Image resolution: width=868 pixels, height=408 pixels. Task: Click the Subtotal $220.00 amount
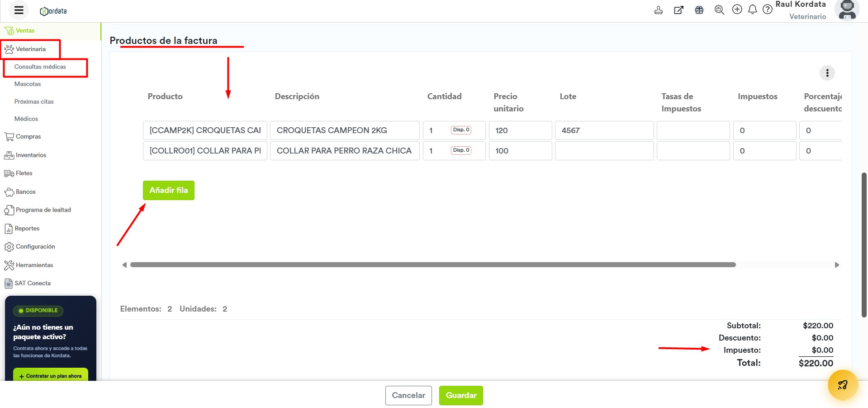click(818, 326)
